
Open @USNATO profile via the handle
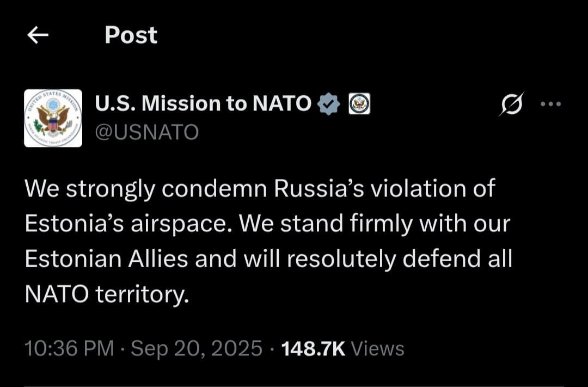pos(146,131)
